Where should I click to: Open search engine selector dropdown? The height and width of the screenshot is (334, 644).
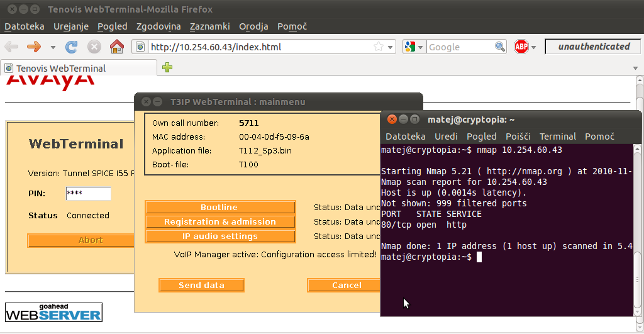(x=414, y=47)
